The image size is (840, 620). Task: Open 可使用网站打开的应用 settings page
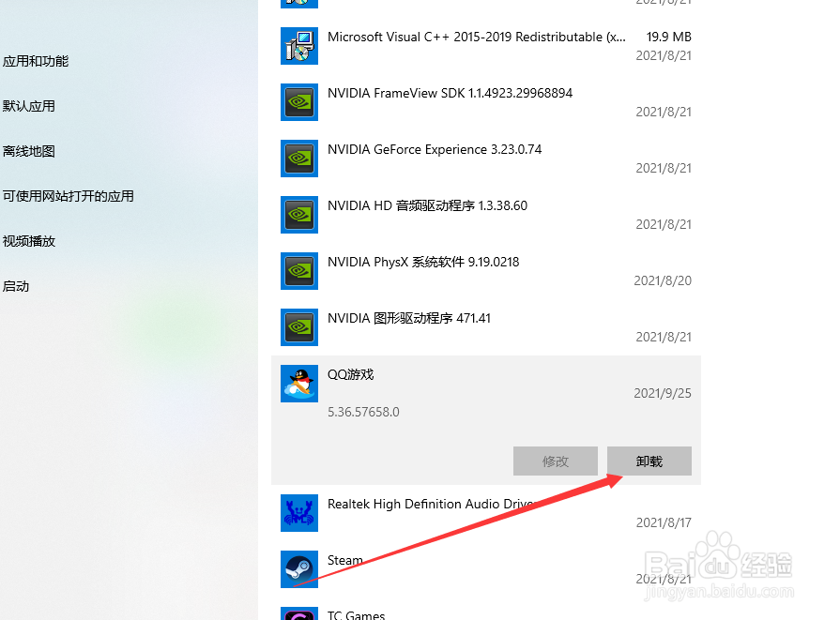point(68,196)
